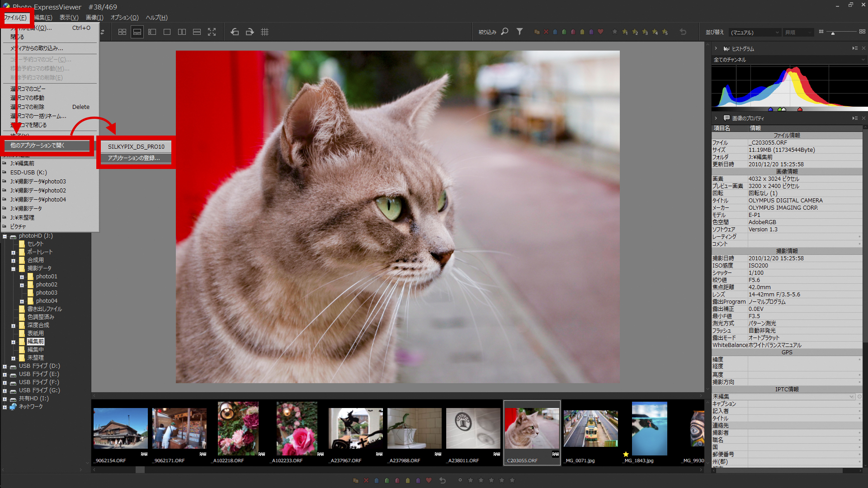Click the red X delete-reservation mark in top toolbar

[546, 32]
